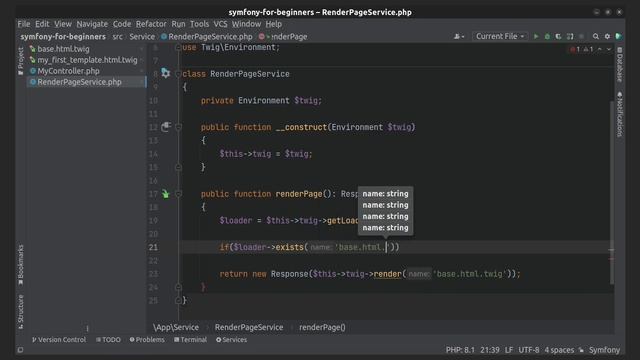Click RenderPageService.php breadcrumb in navigation bar

[x=207, y=37]
